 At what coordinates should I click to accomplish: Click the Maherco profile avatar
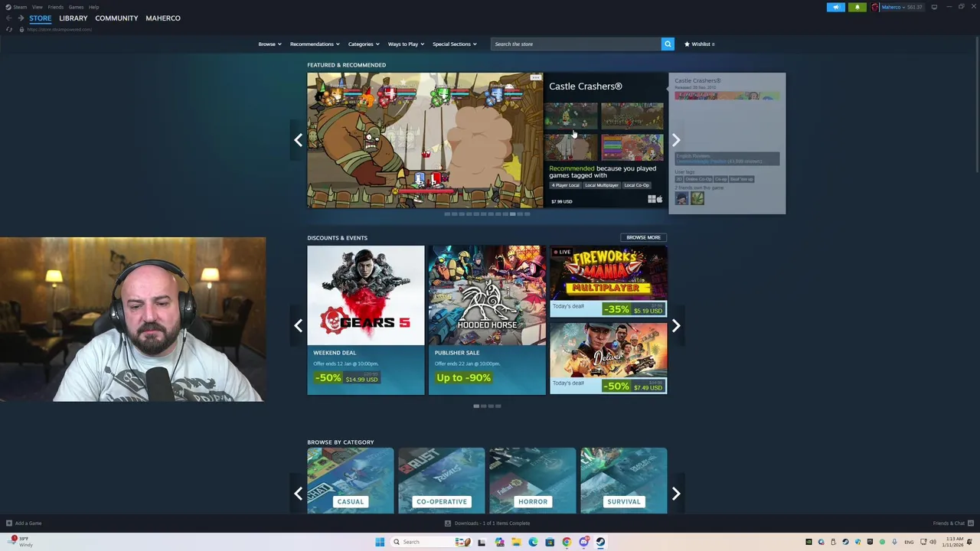click(x=875, y=7)
